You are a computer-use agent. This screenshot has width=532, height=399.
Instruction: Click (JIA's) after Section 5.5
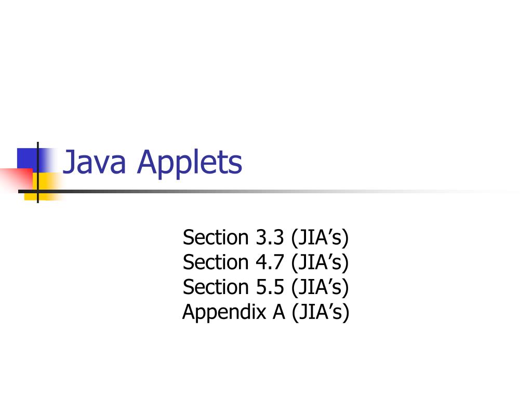(320, 287)
